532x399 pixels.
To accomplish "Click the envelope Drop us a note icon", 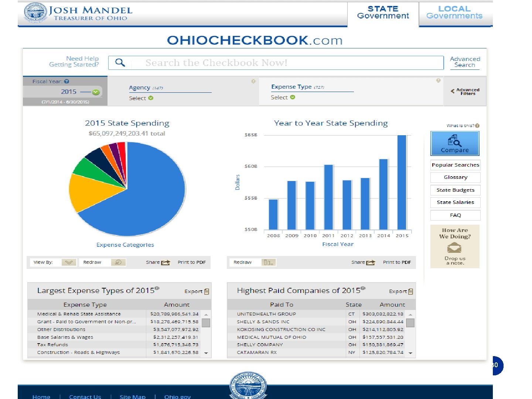I will (454, 247).
